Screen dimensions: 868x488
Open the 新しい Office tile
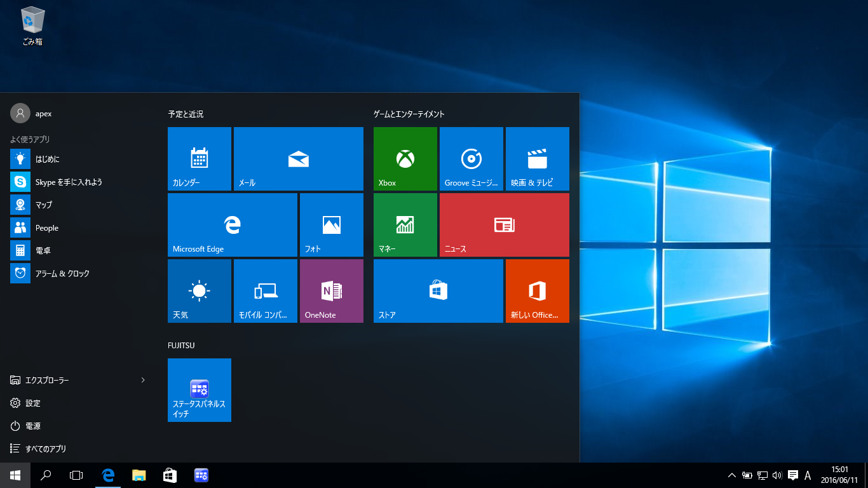click(538, 291)
